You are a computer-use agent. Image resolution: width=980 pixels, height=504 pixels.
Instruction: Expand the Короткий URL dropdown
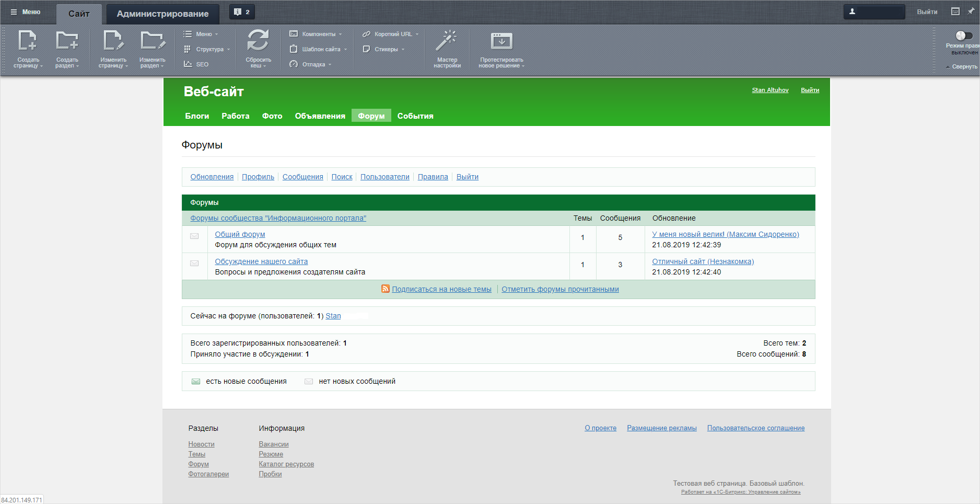pyautogui.click(x=391, y=34)
